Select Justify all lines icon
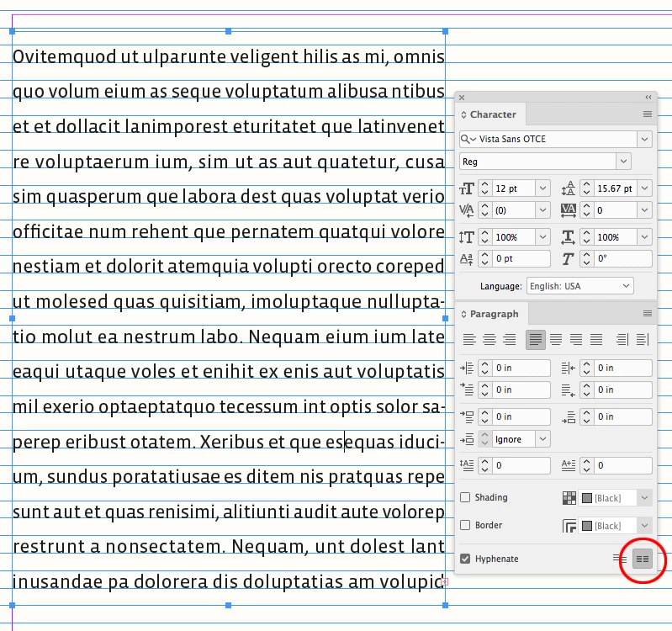Image resolution: width=672 pixels, height=631 pixels. [596, 340]
